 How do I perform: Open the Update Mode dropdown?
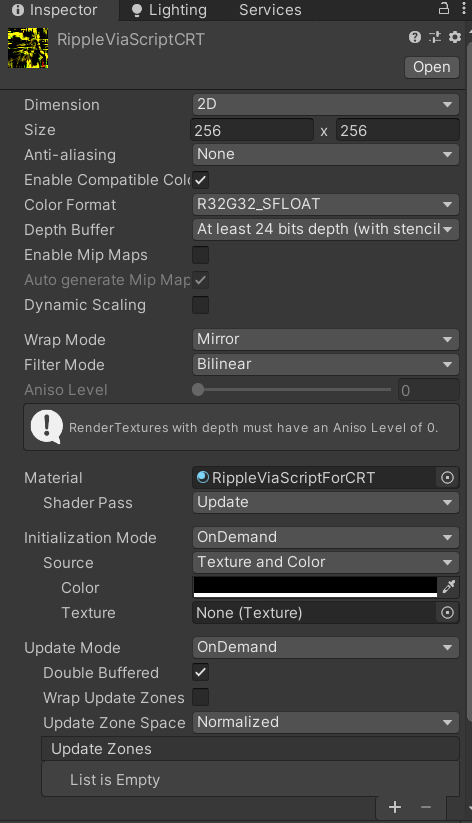(326, 647)
